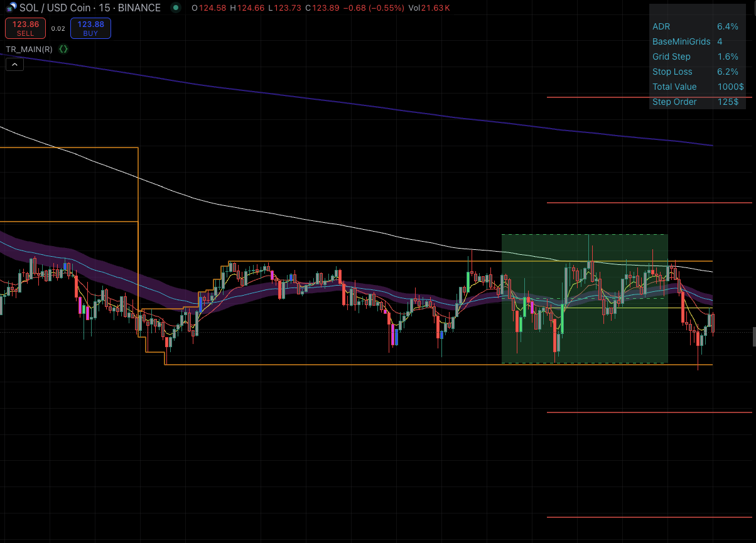756x543 pixels.
Task: Click the SOL coin logo icon
Action: (11, 8)
